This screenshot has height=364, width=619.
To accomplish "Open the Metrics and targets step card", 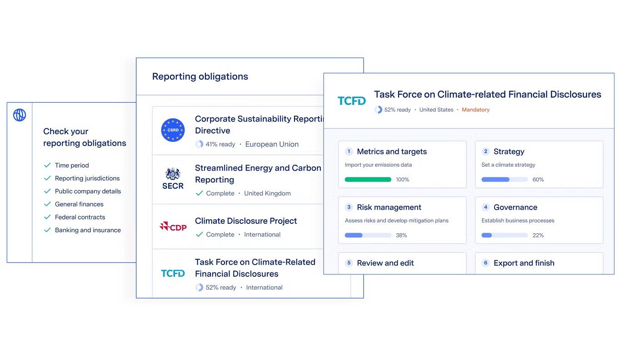I will coord(402,164).
